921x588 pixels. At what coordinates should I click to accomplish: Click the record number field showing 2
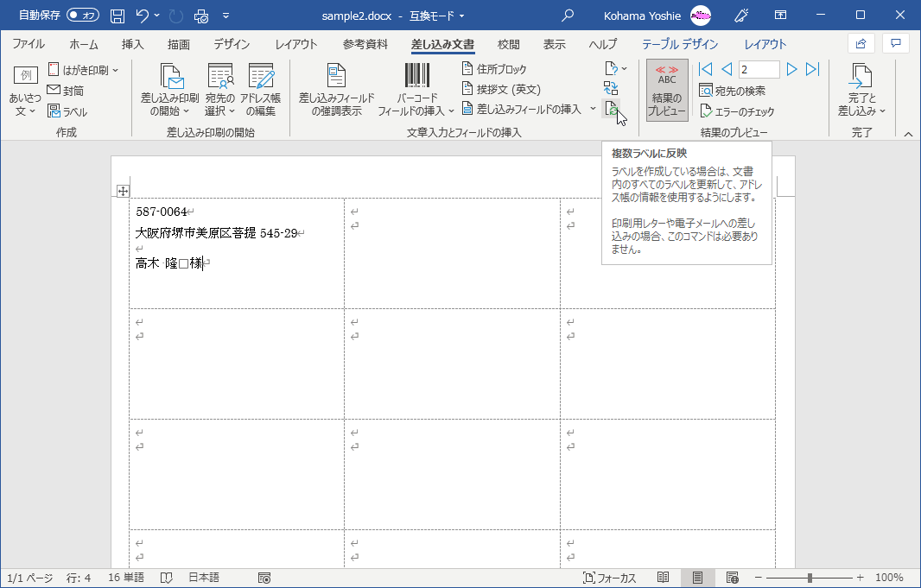point(759,69)
